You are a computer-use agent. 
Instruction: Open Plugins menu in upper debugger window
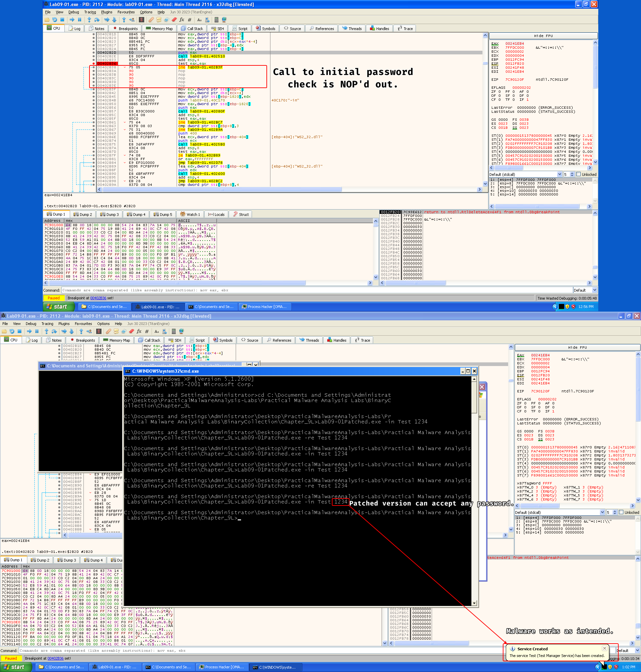pos(106,12)
